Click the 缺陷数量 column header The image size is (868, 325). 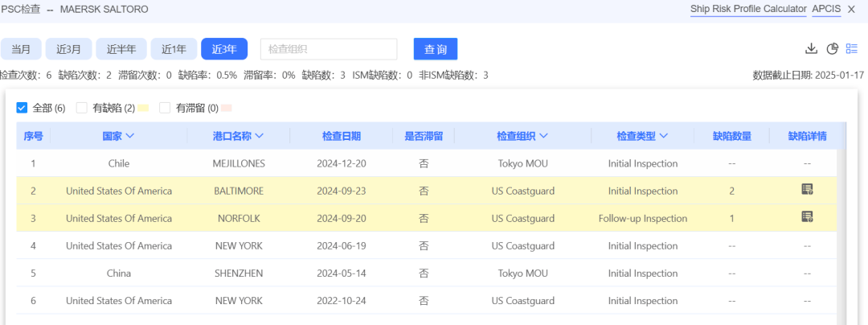pos(732,136)
